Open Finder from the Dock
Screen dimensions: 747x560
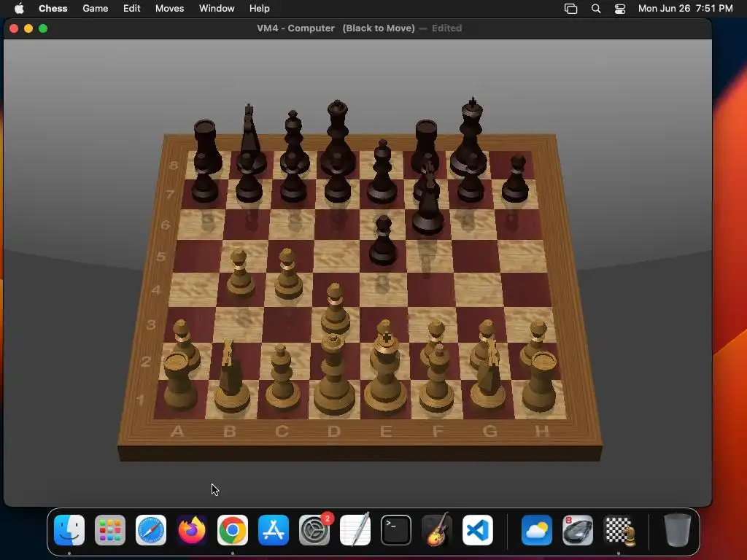point(69,530)
